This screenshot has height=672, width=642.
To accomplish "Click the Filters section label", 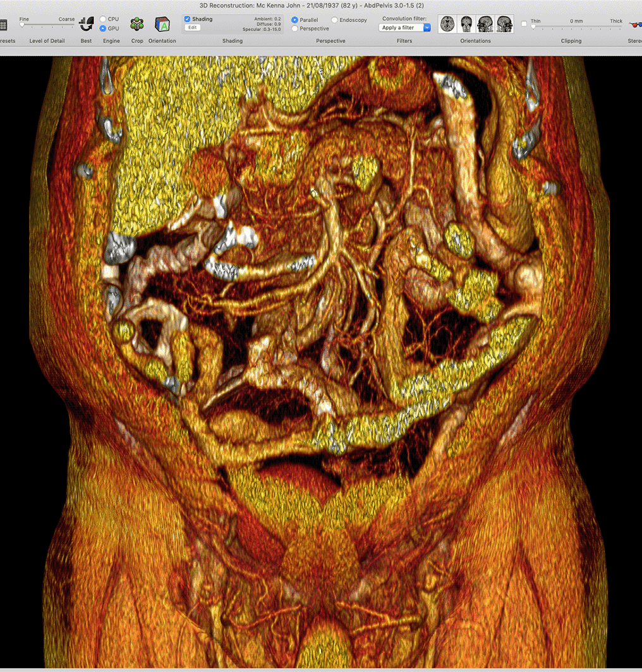I will point(404,40).
